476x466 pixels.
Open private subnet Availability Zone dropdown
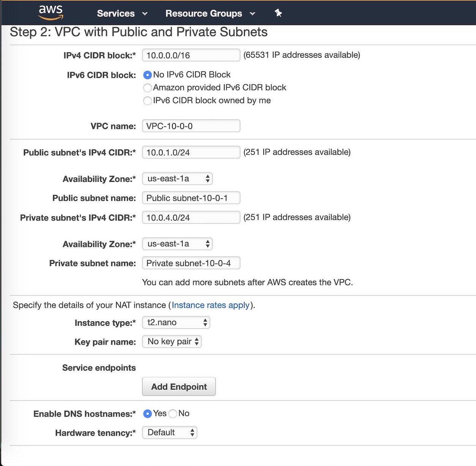tap(177, 244)
